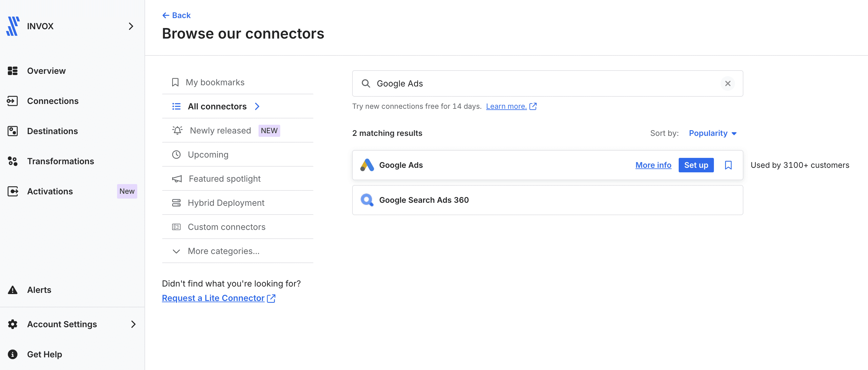The width and height of the screenshot is (868, 370).
Task: Expand Account Settings chevron
Action: (133, 324)
